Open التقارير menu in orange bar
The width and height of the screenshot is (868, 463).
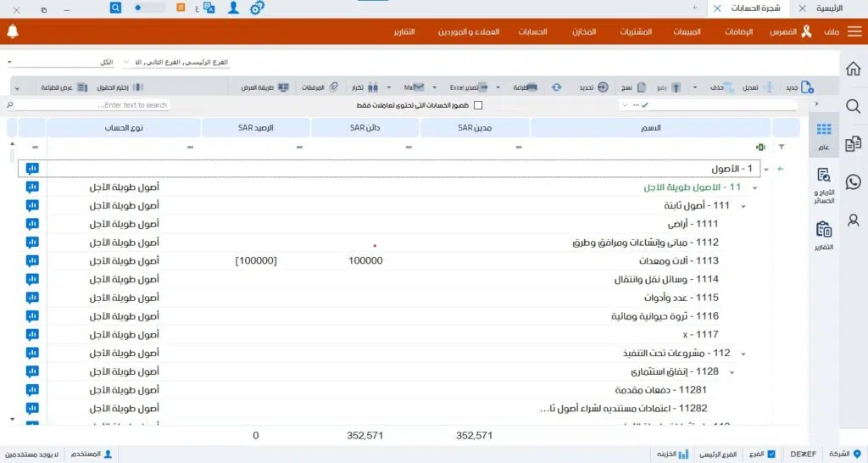click(404, 31)
